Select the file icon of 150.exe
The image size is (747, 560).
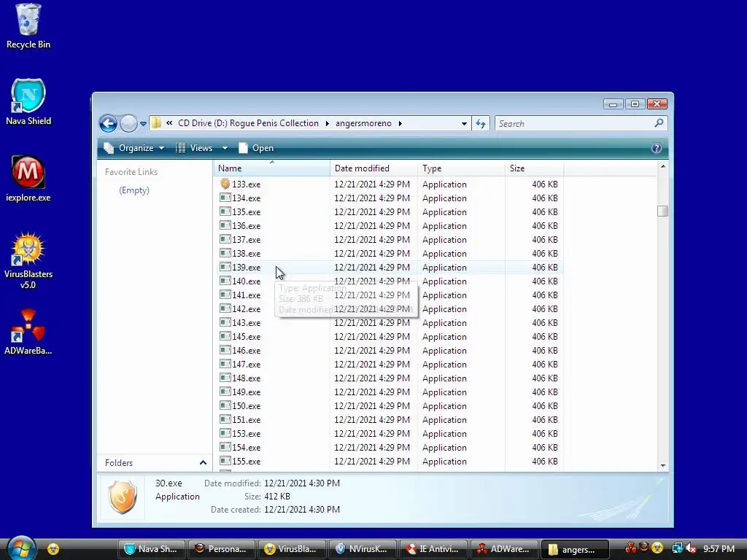pos(225,405)
